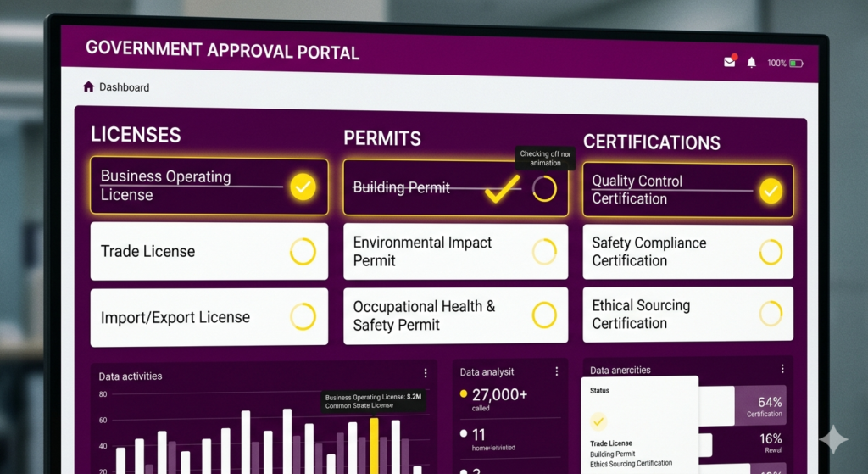Toggle Import/Export License status circle
Screen dimensions: 868x474
pyautogui.click(x=303, y=317)
